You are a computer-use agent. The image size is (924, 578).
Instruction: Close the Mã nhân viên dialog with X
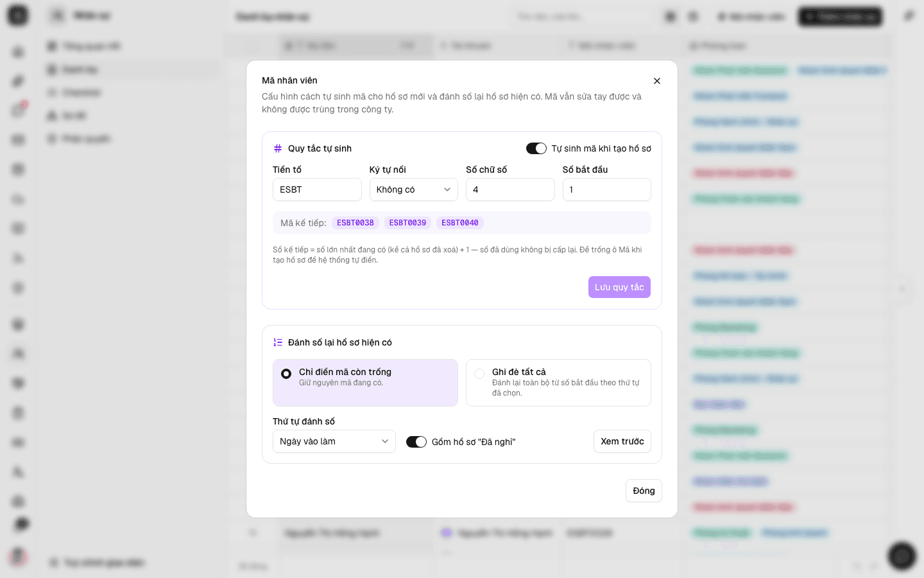click(656, 81)
